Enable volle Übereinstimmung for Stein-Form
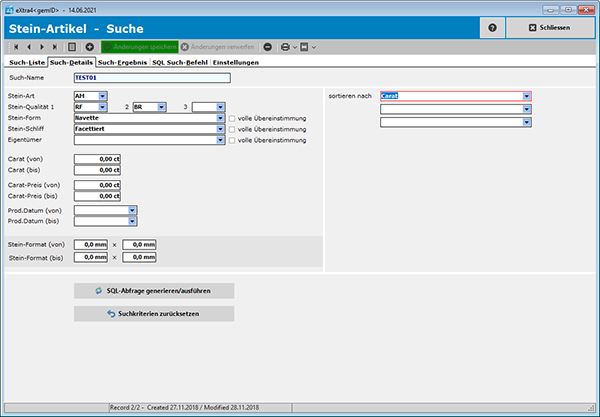 [x=232, y=118]
